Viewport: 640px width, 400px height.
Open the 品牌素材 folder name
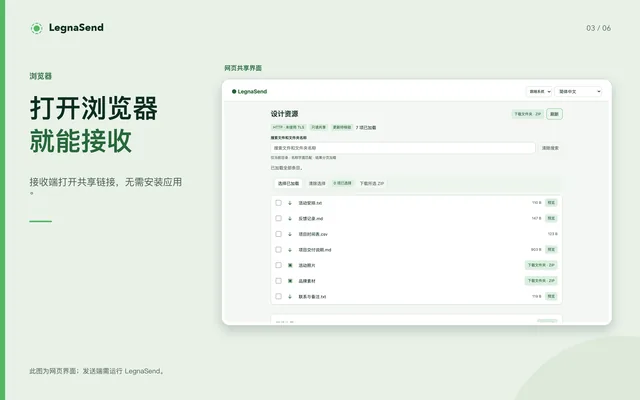pyautogui.click(x=307, y=281)
